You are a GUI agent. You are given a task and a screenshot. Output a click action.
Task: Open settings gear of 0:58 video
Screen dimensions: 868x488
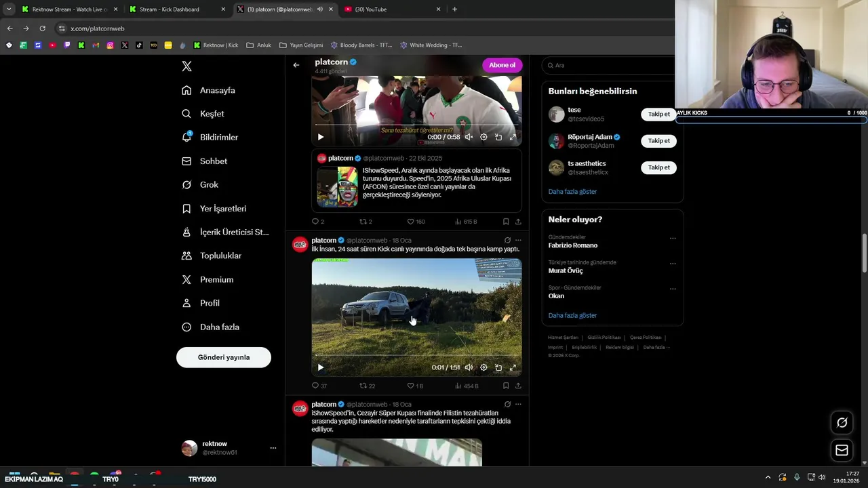pyautogui.click(x=484, y=137)
